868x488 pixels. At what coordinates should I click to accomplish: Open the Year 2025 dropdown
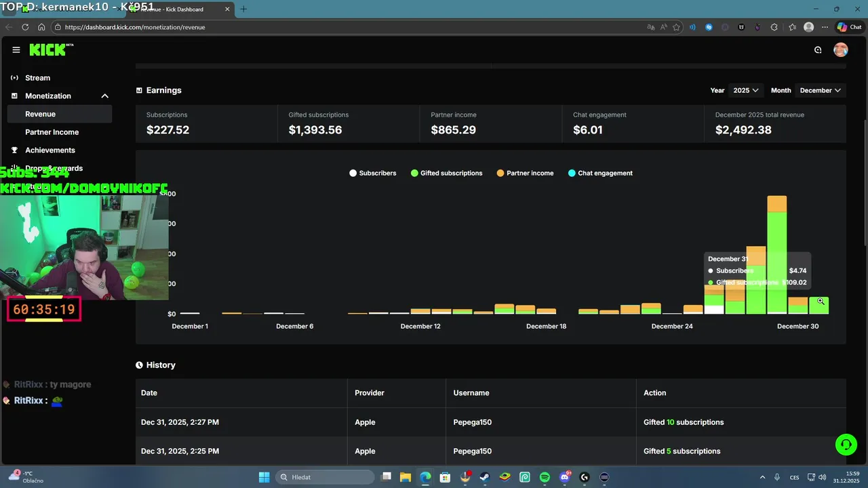point(745,90)
